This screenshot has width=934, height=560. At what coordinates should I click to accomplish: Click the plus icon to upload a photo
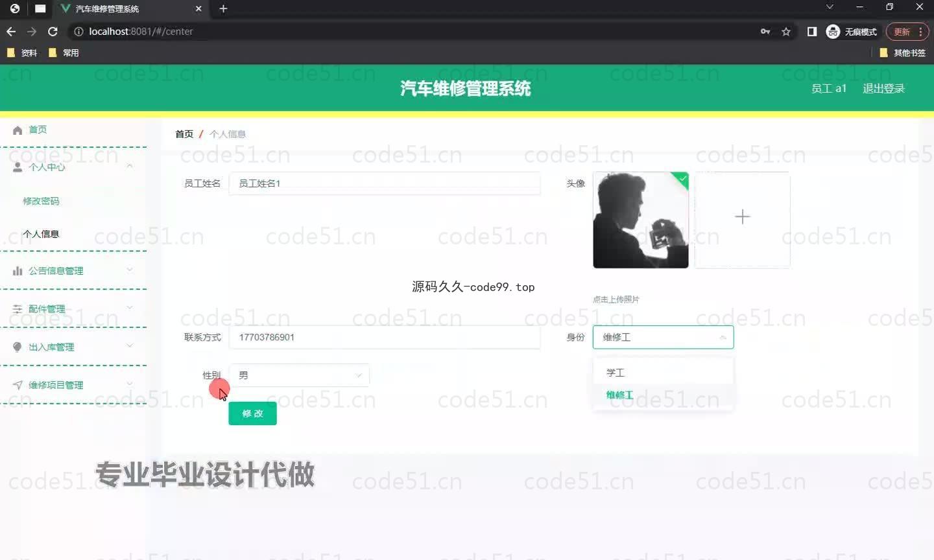(742, 216)
